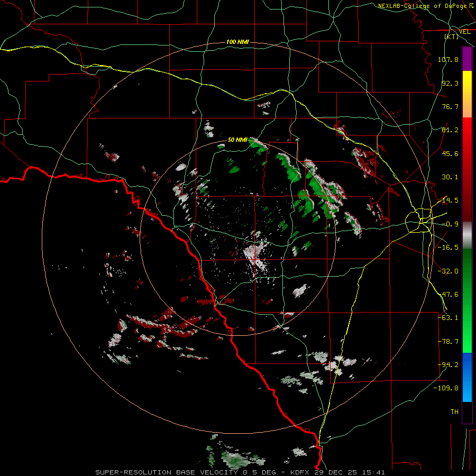Click the -0.9 velocity scale value
Viewport: 476px width, 476px height.
[450, 224]
